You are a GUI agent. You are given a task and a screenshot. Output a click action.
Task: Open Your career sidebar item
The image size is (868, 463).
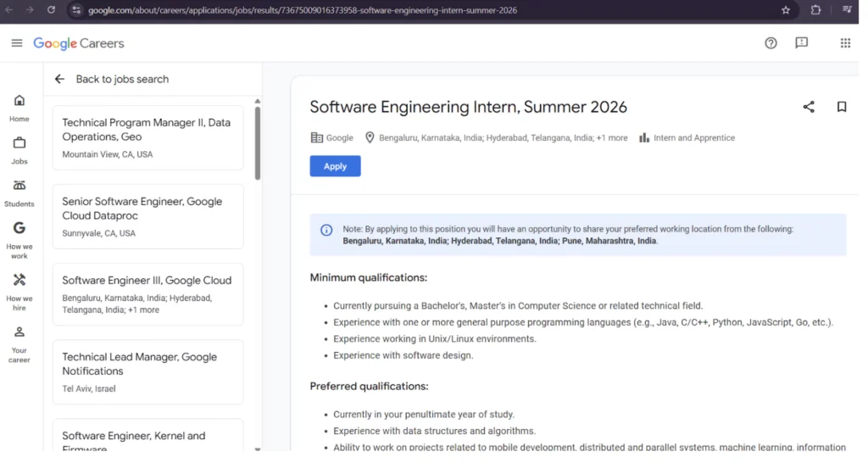click(19, 344)
